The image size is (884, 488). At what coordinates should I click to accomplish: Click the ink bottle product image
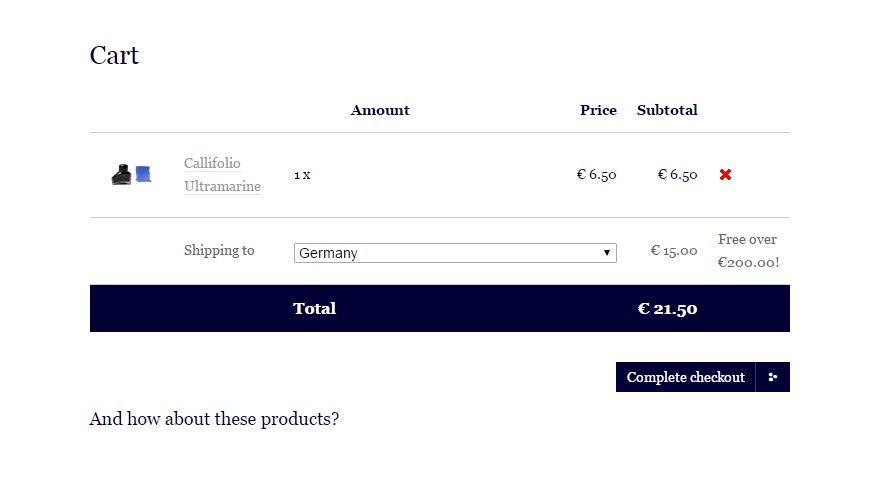click(121, 175)
